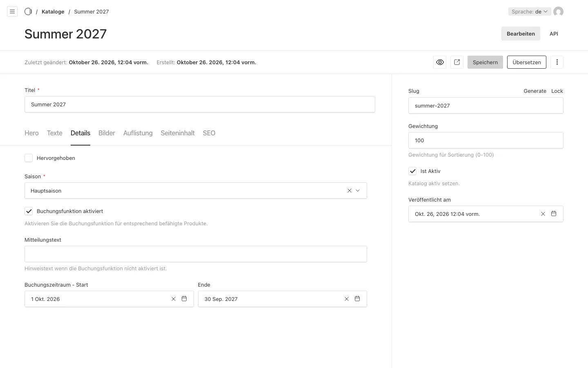Click the Buchungszeitraum Start date field
This screenshot has height=368, width=588.
point(109,299)
